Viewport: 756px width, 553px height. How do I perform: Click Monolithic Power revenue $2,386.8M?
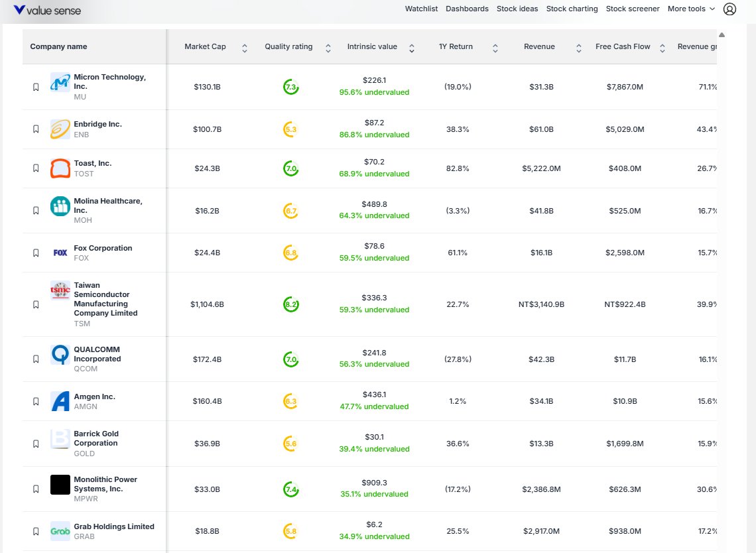(541, 489)
